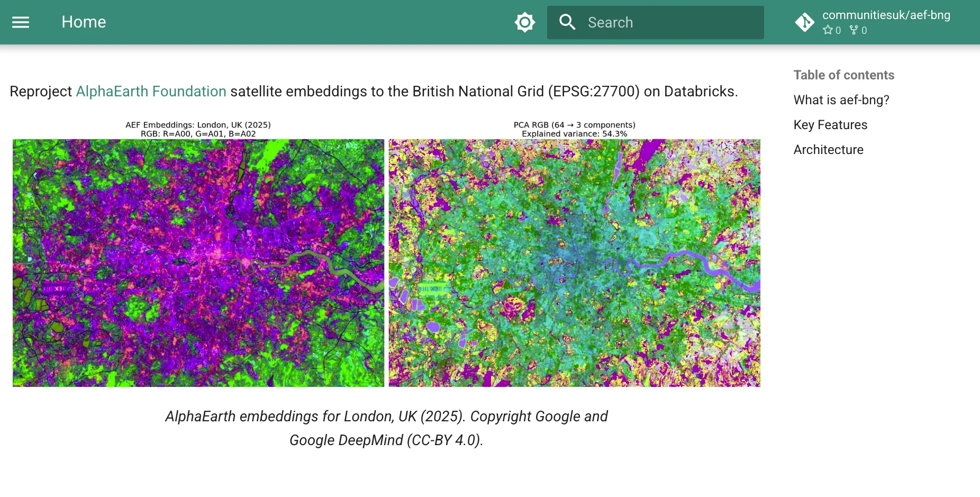Open the PCA RGB components map image
The image size is (980, 497).
(574, 263)
